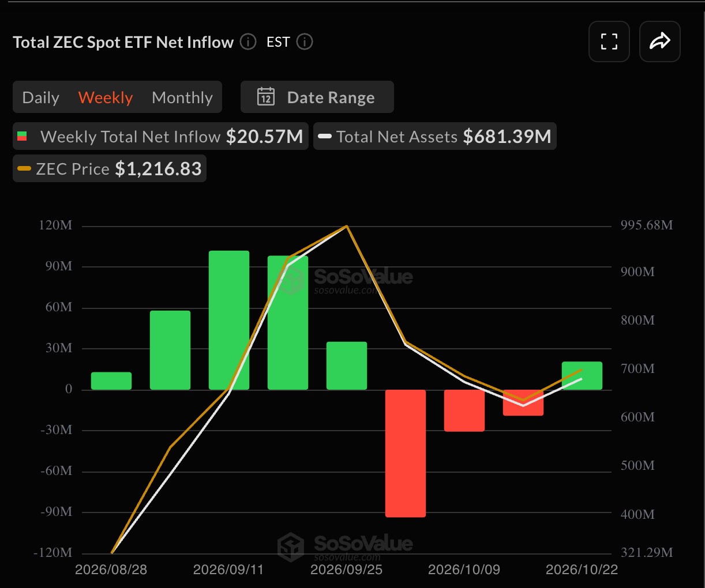Click the 995.68M right axis label

point(647,225)
